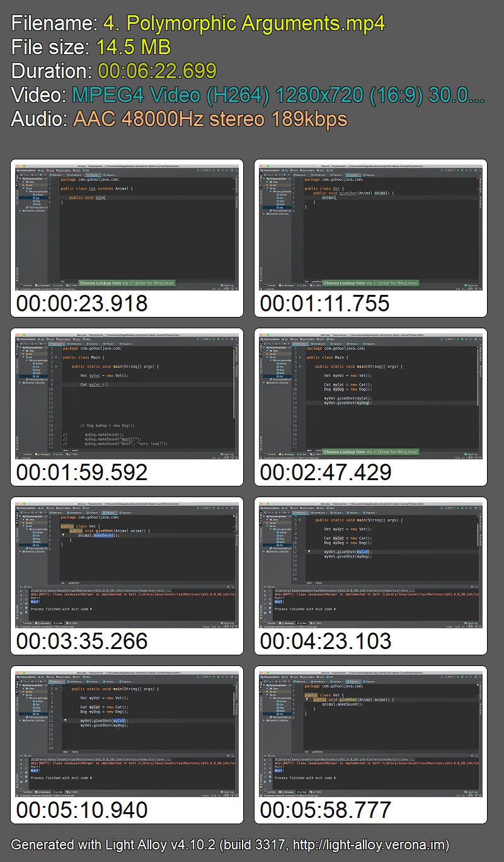Click the 'AAC 48000Hz stereo 189kbps' audio info
Image resolution: width=504 pixels, height=862 pixels.
click(x=210, y=119)
